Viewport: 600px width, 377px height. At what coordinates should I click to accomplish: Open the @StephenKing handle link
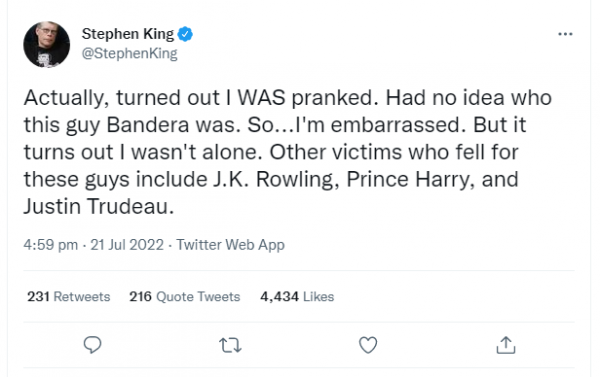pos(129,53)
